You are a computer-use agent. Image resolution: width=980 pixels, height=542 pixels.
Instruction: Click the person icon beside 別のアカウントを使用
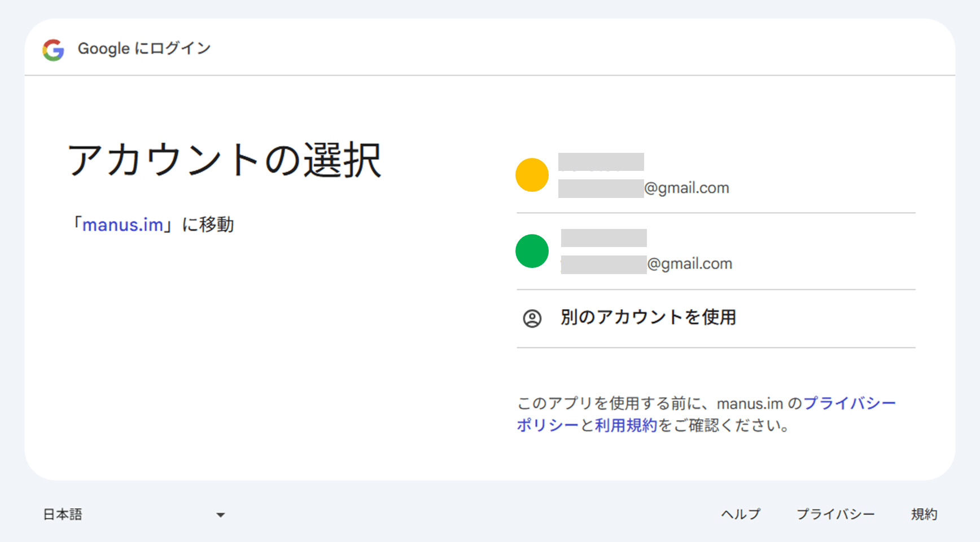[532, 319]
